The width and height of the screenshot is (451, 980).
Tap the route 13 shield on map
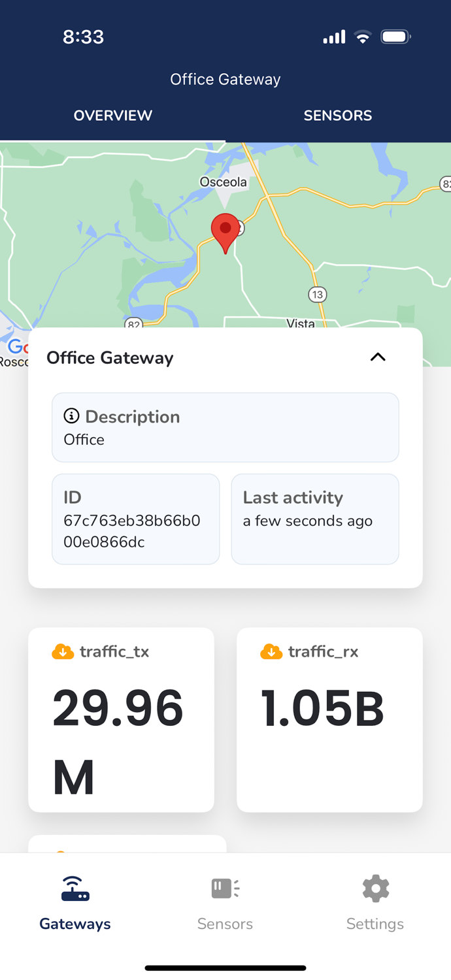[318, 295]
